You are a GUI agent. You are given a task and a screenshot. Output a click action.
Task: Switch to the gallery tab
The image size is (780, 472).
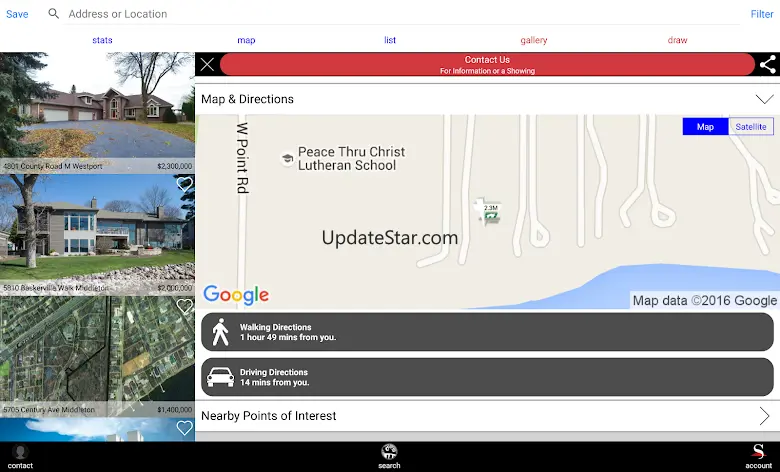[534, 40]
